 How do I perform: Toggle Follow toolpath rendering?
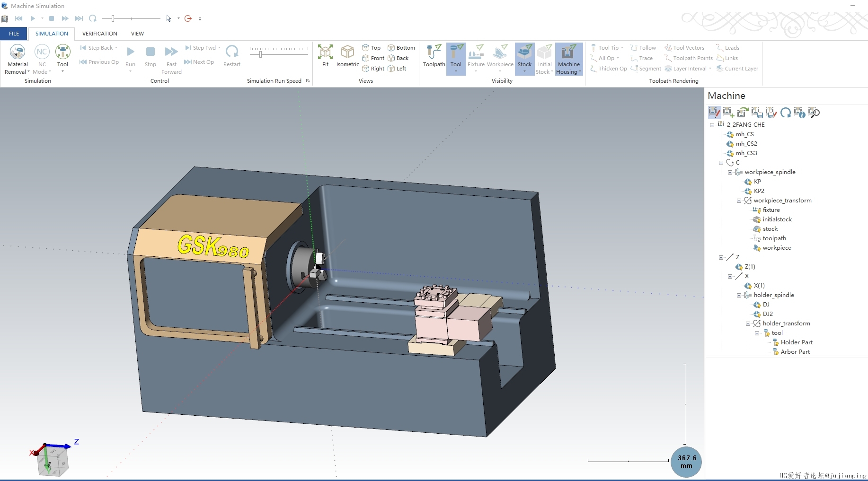click(643, 48)
